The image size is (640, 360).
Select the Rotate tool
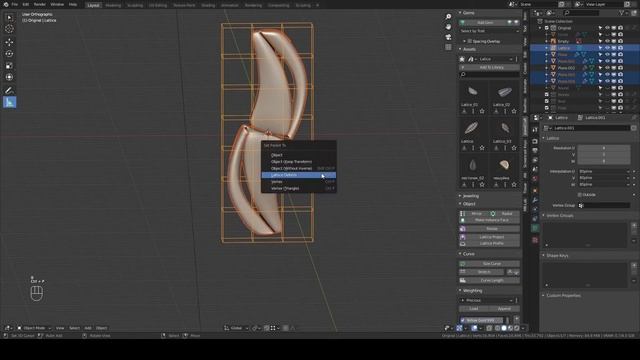[x=9, y=54]
